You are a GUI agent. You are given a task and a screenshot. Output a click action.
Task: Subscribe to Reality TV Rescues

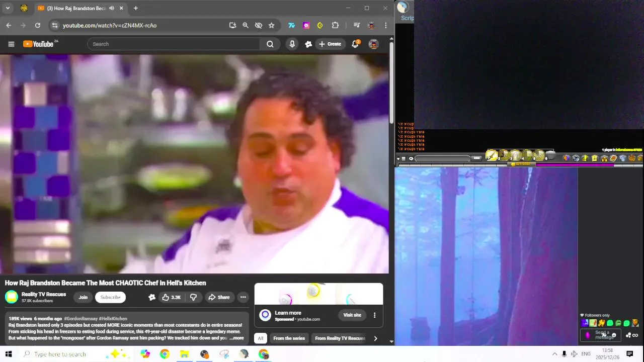110,297
